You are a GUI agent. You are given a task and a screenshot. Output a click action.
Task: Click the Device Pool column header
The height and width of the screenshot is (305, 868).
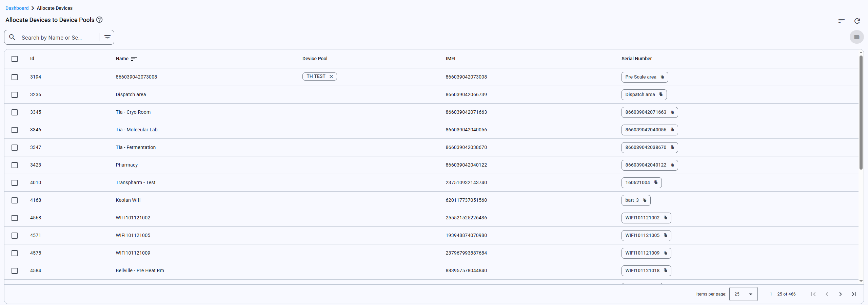[315, 59]
